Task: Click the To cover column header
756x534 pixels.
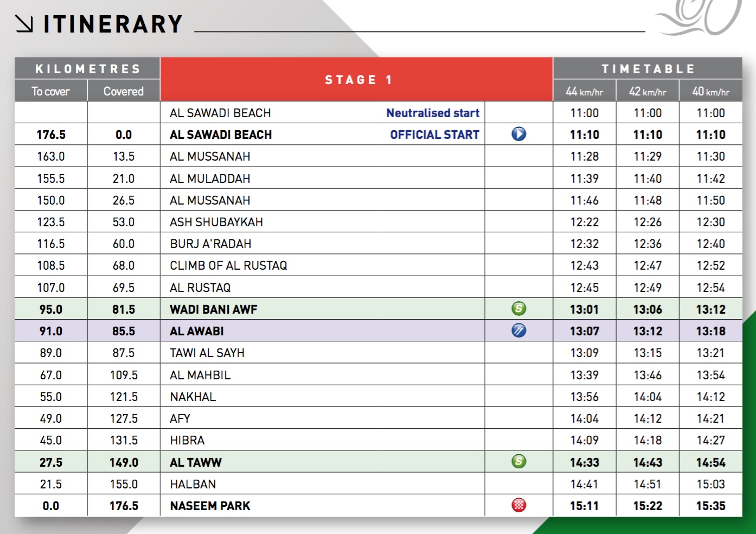Action: click(50, 92)
